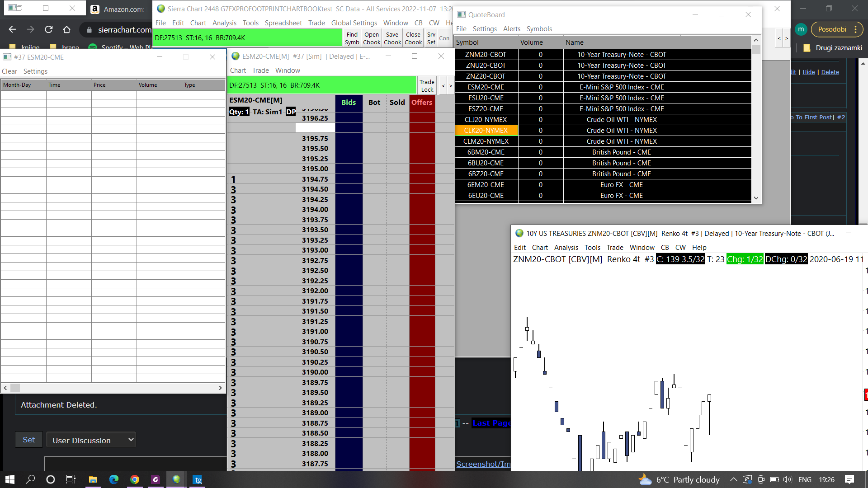Toggle the DP button in trade DOM
The image size is (868, 488).
[291, 112]
